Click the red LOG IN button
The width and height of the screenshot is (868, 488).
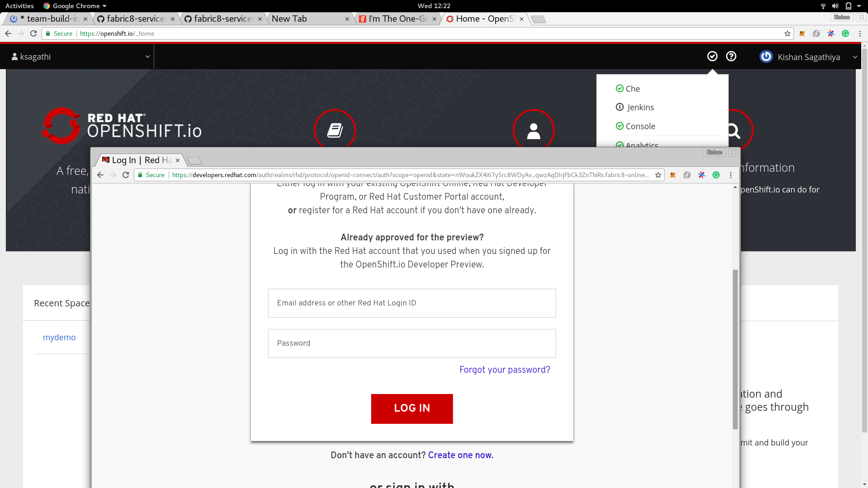pyautogui.click(x=411, y=408)
